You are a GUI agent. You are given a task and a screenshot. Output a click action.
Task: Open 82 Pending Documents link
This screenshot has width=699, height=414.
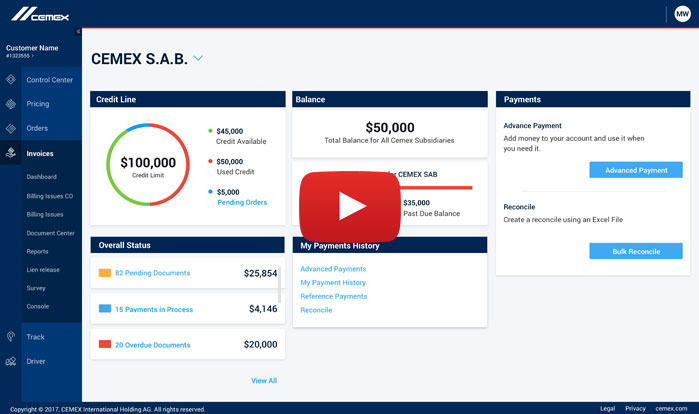(x=152, y=273)
